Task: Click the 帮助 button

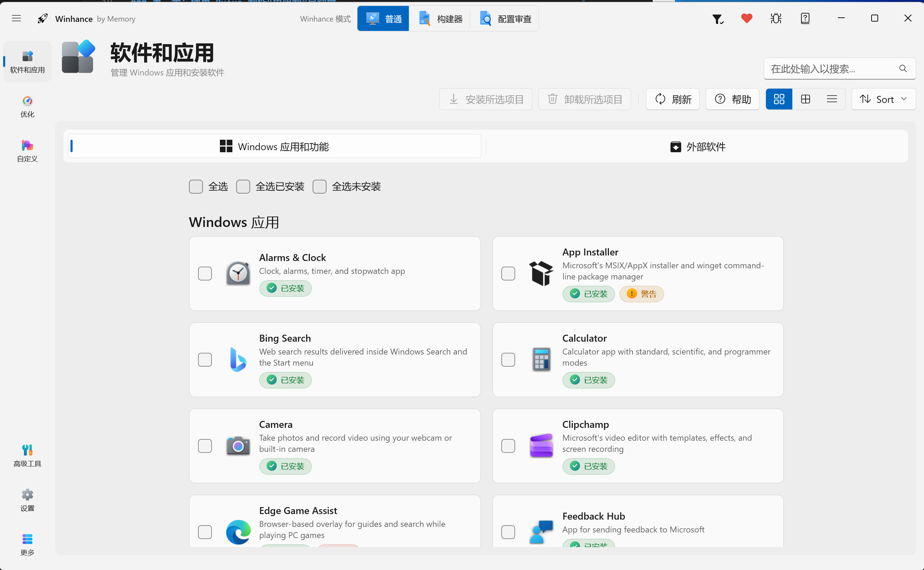Action: pos(732,99)
